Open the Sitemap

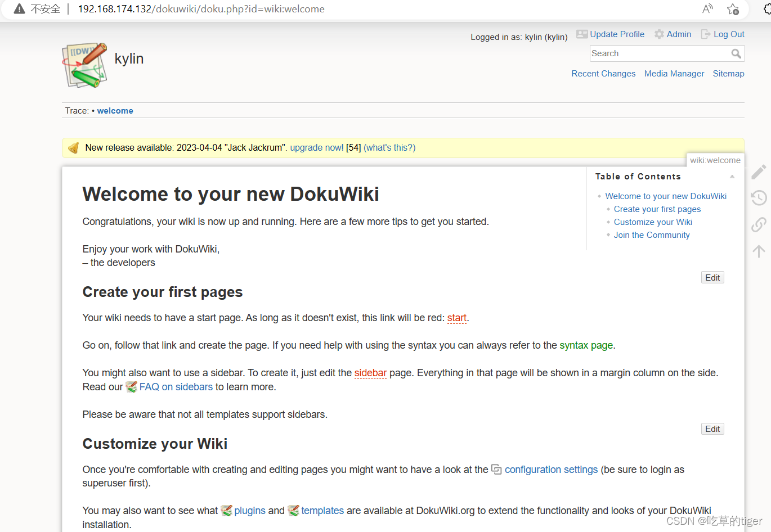click(728, 74)
